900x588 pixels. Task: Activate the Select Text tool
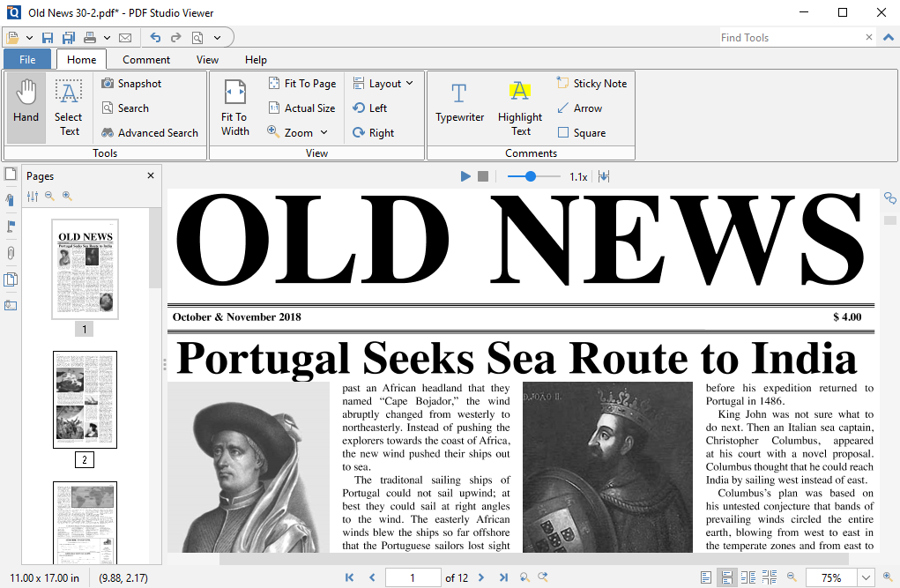tap(68, 106)
